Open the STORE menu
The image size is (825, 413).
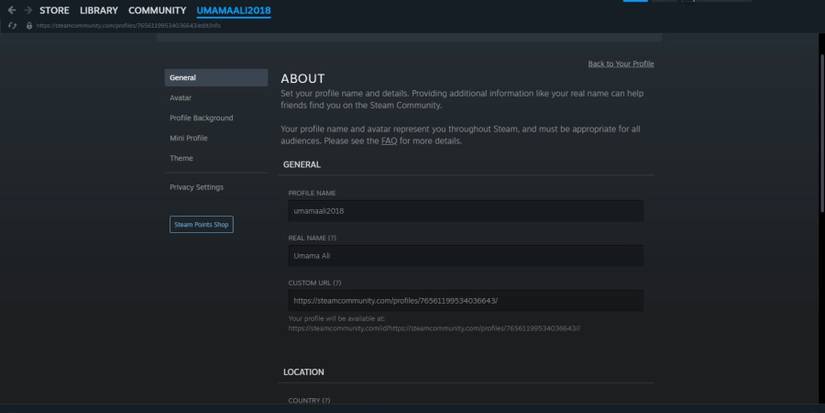(54, 10)
